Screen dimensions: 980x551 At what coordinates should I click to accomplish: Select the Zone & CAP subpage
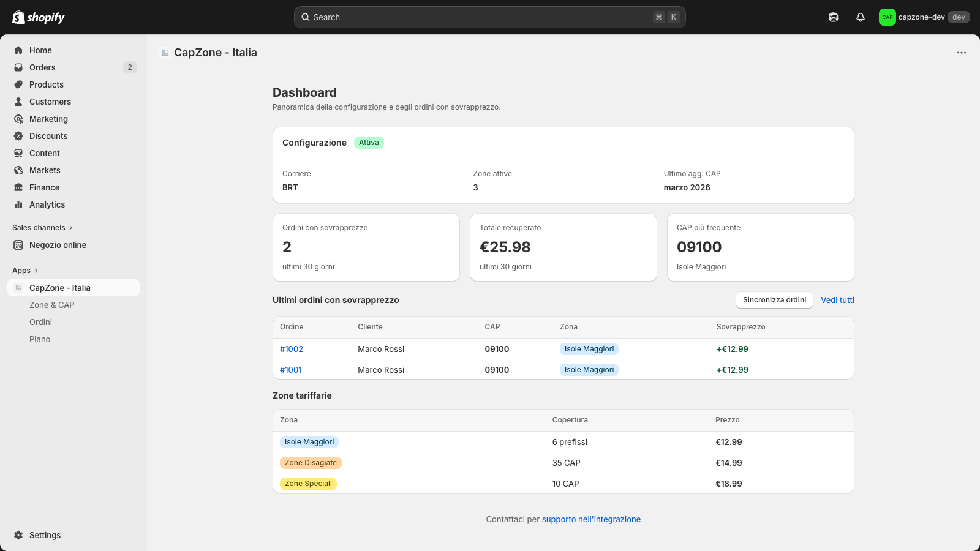pos(52,305)
